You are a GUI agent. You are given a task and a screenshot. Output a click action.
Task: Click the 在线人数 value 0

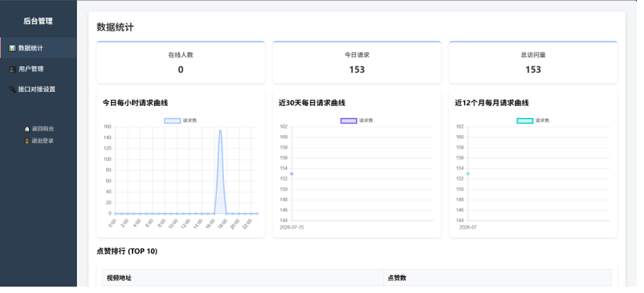pyautogui.click(x=181, y=70)
